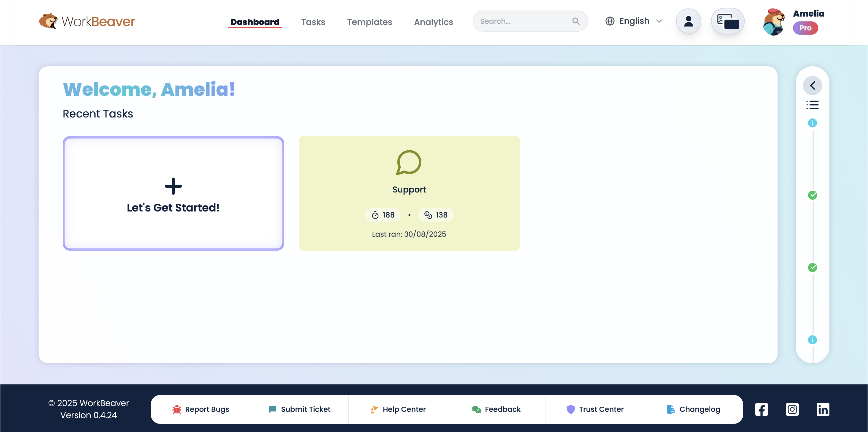This screenshot has width=868, height=432.
Task: Open the user account icon
Action: (688, 21)
